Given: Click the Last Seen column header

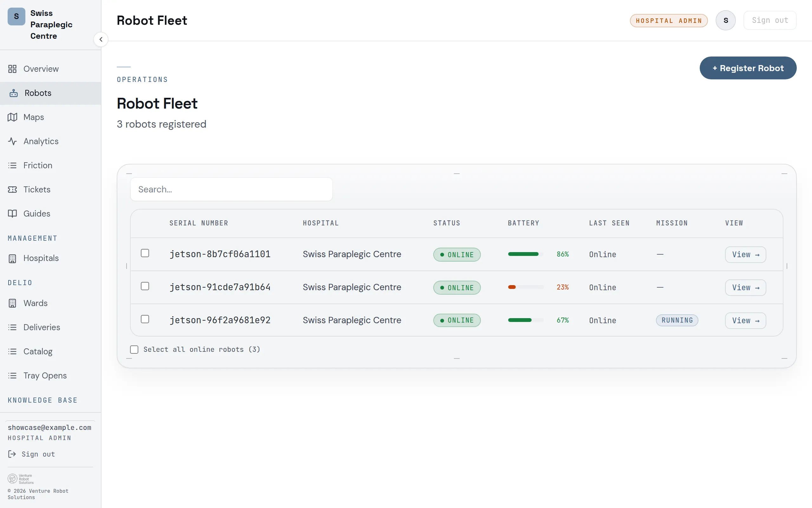Looking at the screenshot, I should coord(609,224).
